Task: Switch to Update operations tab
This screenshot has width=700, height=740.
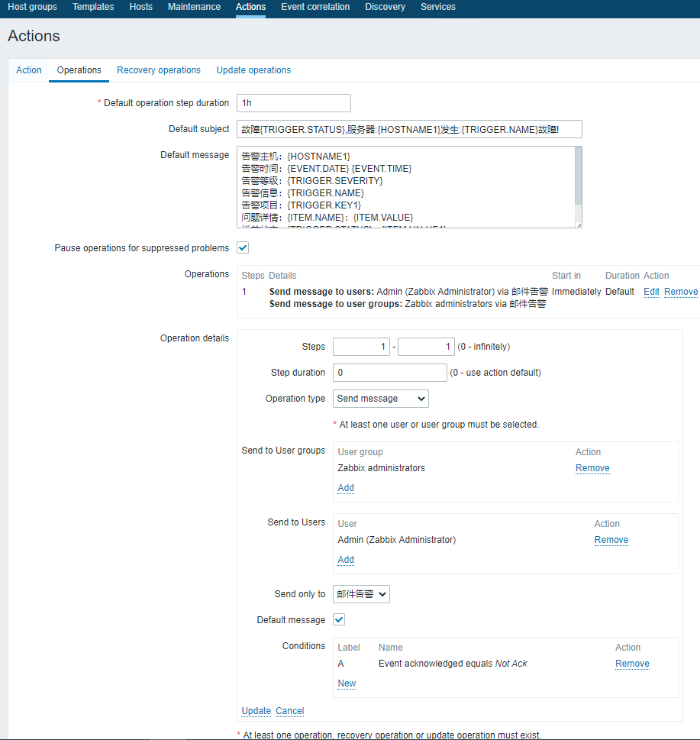Action: (x=253, y=70)
